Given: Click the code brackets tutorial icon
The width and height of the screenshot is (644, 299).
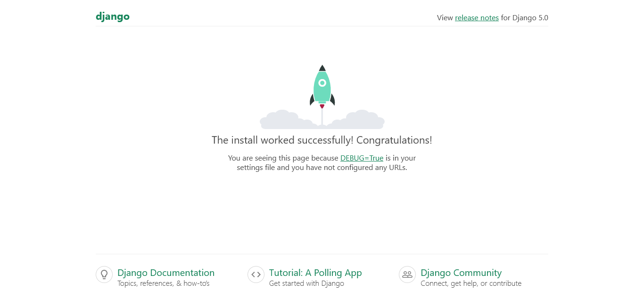Looking at the screenshot, I should click(256, 274).
